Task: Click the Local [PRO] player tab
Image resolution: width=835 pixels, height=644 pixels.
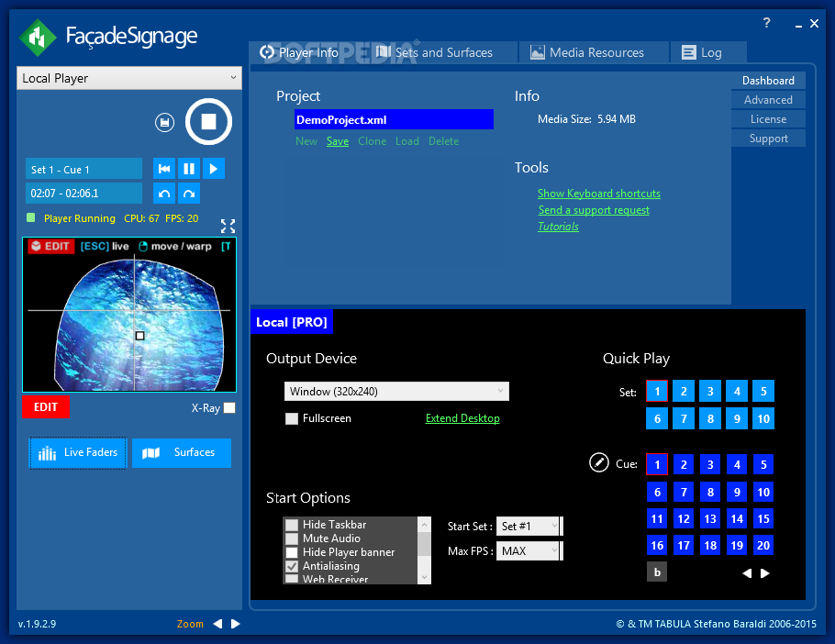Action: click(x=291, y=322)
